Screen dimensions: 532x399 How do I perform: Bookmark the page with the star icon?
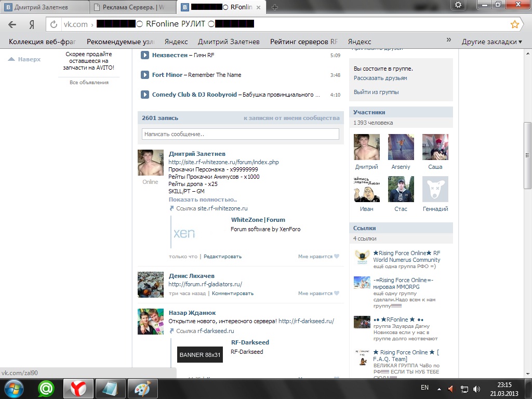[515, 24]
